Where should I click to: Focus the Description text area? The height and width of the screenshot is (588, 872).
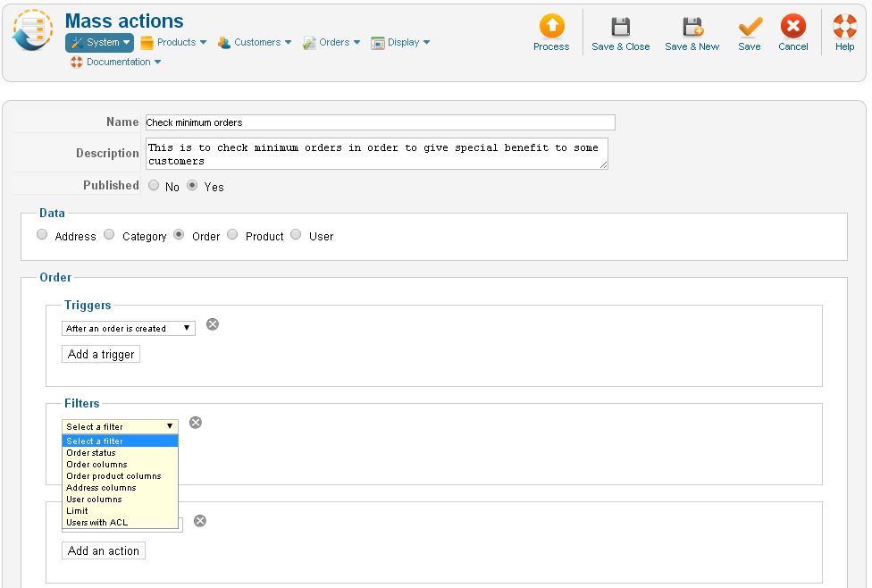pyautogui.click(x=376, y=154)
